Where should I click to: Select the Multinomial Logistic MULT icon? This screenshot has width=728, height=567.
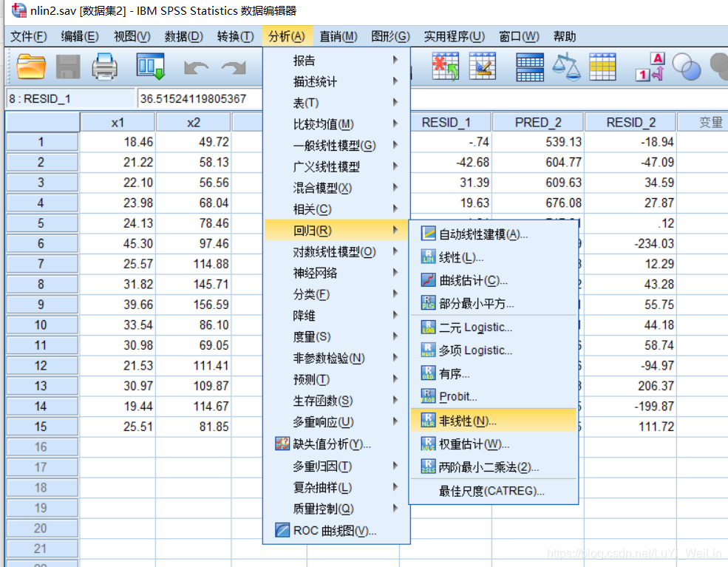(x=428, y=350)
